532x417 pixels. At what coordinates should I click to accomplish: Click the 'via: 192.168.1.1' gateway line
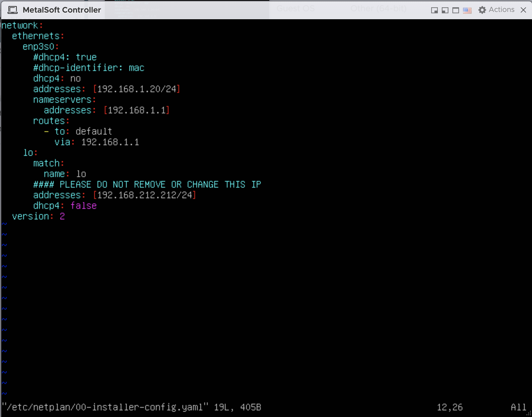[97, 142]
